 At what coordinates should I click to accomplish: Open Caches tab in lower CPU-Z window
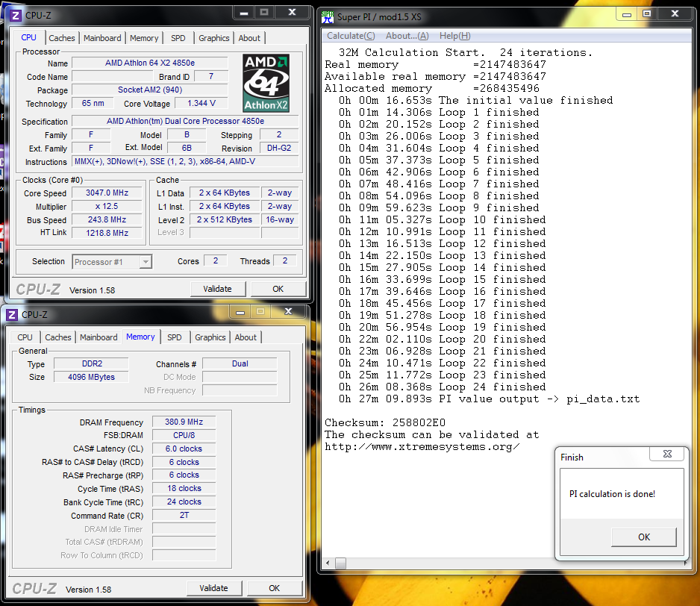point(58,337)
